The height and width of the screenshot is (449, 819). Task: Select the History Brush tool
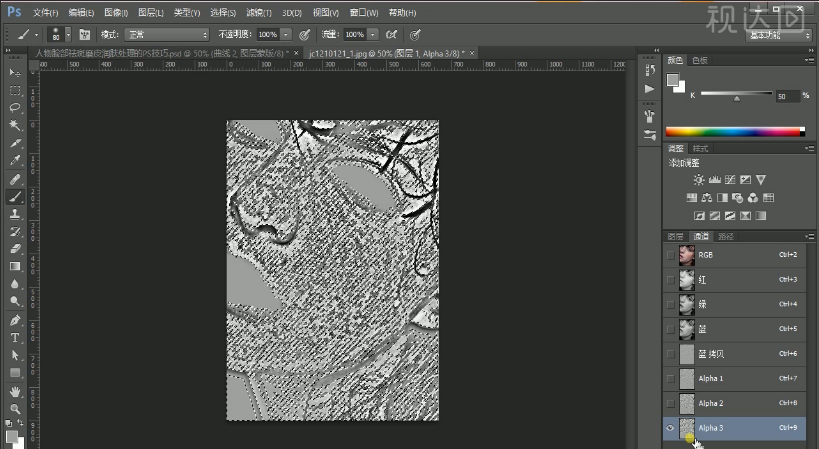15,231
